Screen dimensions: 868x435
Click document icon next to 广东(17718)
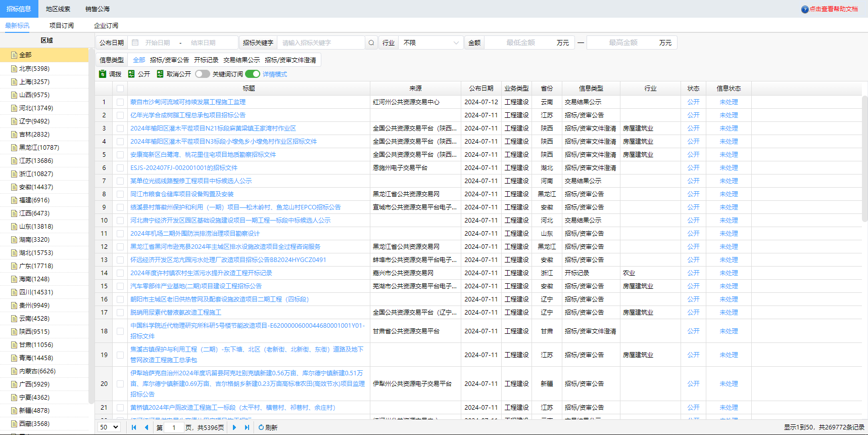click(14, 266)
